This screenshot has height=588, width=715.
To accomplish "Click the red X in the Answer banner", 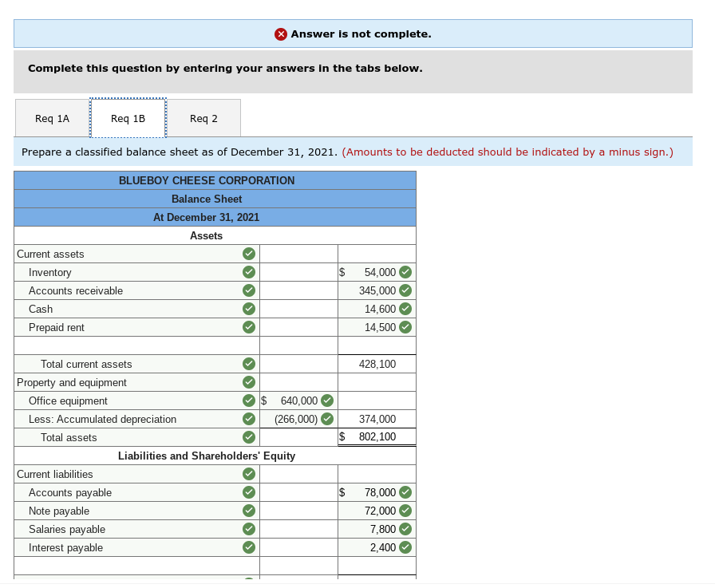I will click(x=280, y=34).
